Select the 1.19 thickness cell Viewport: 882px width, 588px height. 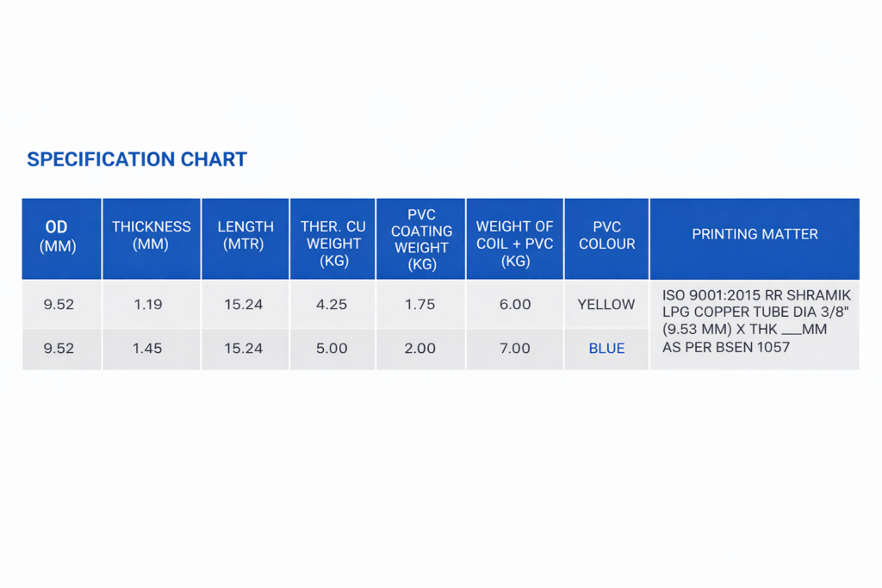click(x=147, y=305)
